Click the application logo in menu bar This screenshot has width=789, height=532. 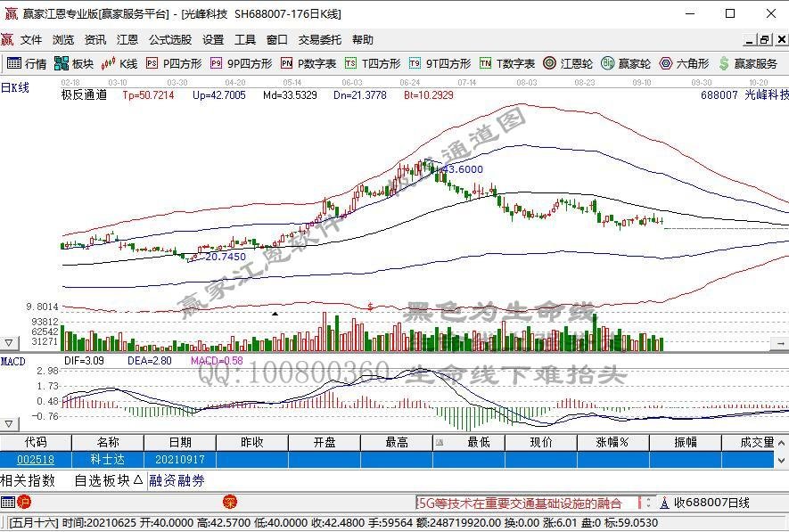7,39
